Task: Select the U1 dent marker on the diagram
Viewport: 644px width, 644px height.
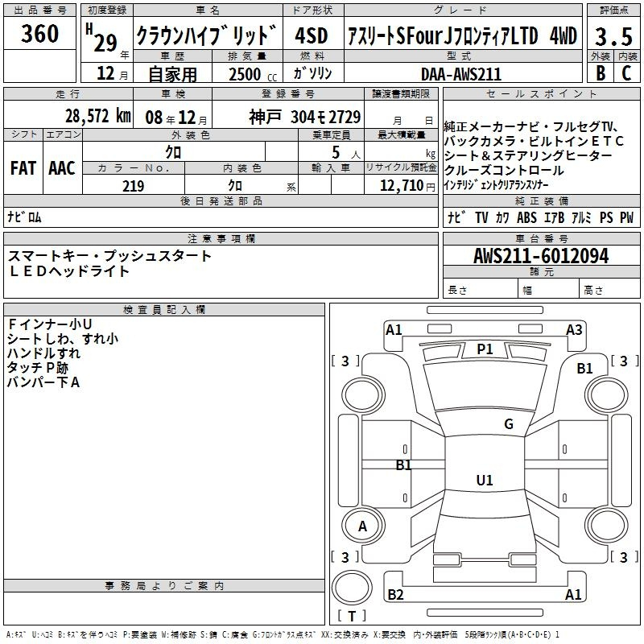Action: pos(484,480)
